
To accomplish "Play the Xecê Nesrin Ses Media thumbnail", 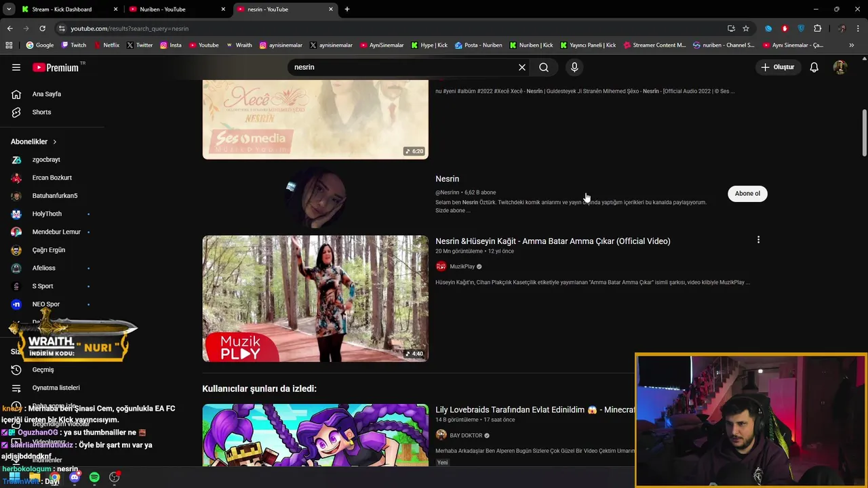I will click(315, 120).
